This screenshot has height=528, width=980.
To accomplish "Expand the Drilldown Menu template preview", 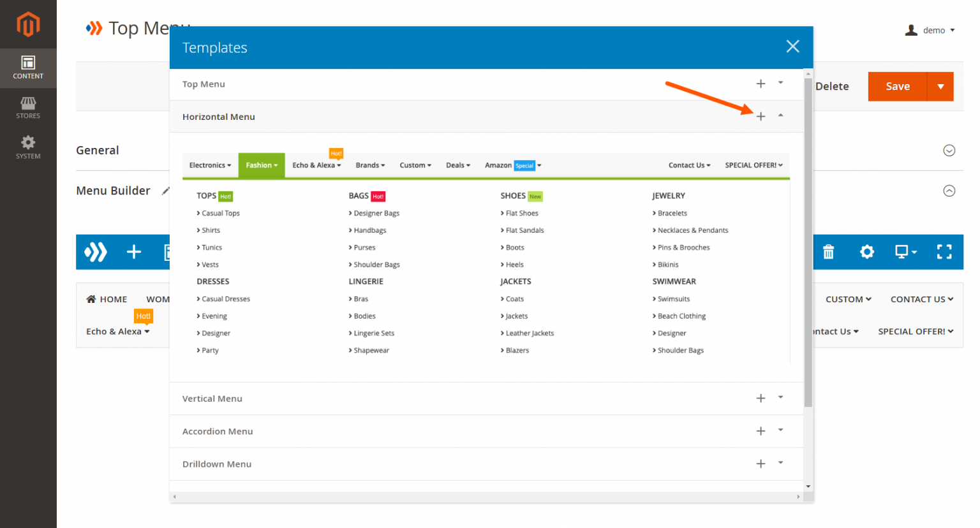I will pyautogui.click(x=780, y=464).
